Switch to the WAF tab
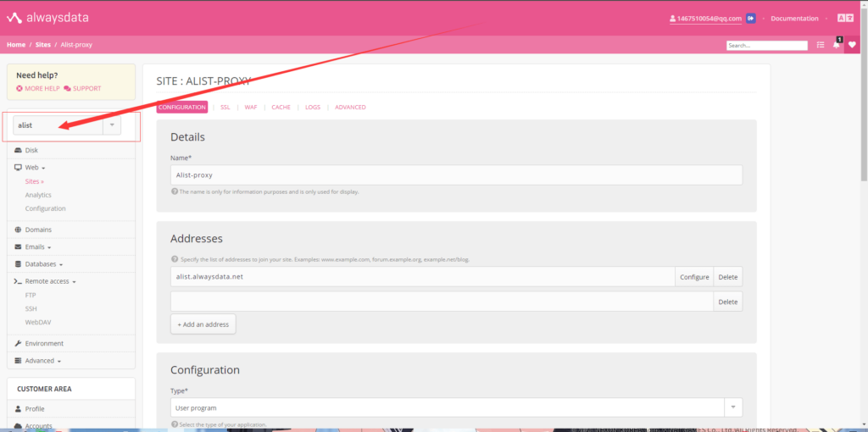Viewport: 868px width, 432px height. coord(251,108)
